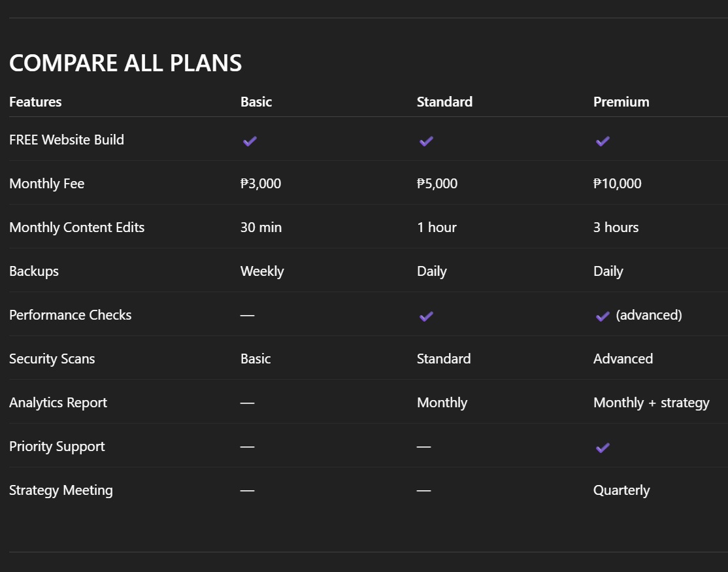The image size is (728, 572).
Task: Select the Basic column header
Action: tap(256, 102)
